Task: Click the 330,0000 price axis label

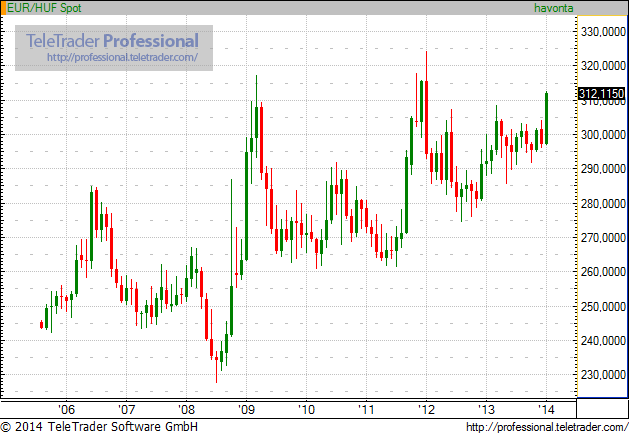Action: (x=603, y=31)
